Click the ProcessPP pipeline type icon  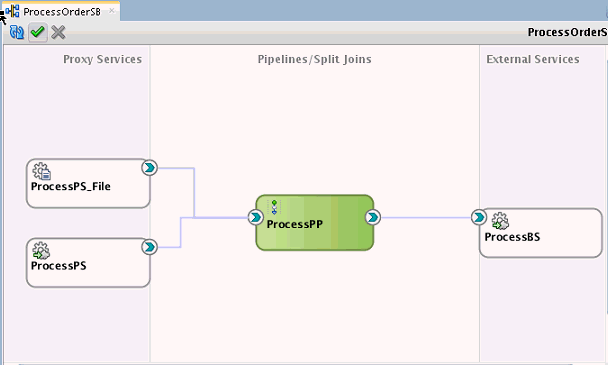tap(274, 207)
